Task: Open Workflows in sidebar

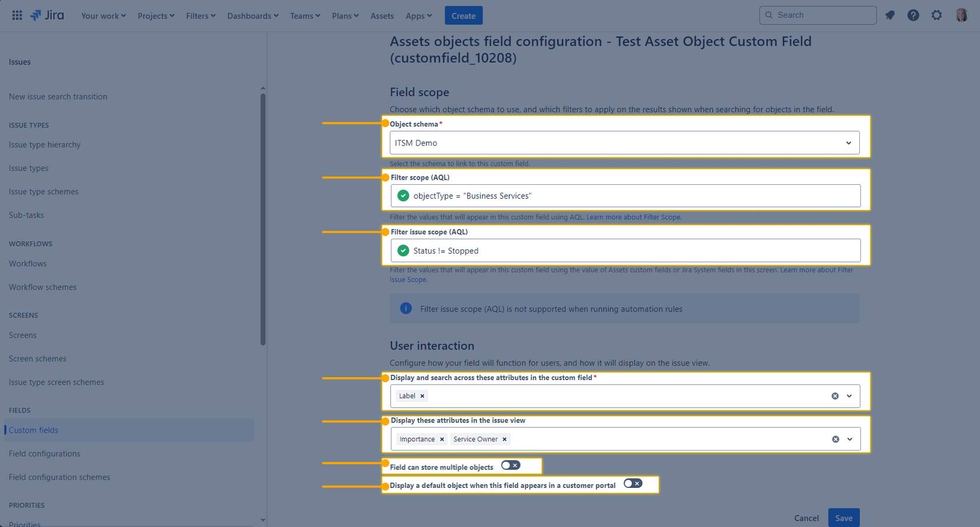Action: (x=27, y=263)
